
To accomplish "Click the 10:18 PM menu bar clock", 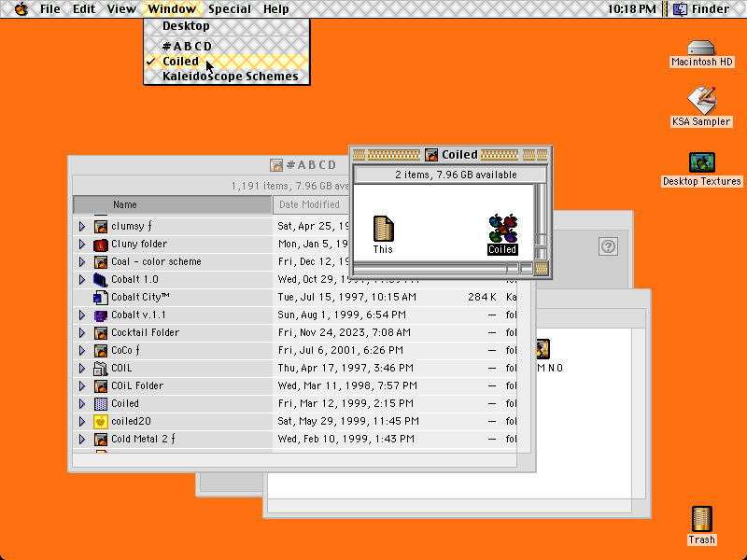I will pos(632,9).
